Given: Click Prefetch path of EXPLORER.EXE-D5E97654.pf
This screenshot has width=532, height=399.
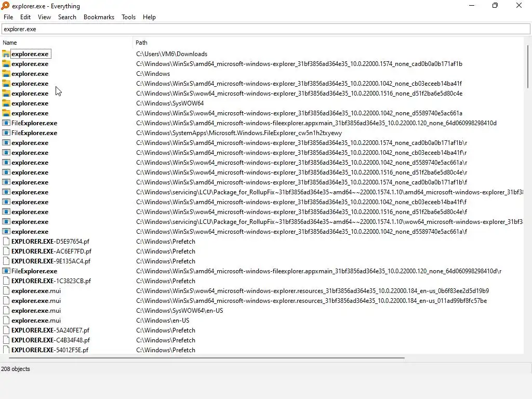Looking at the screenshot, I should coord(166,241).
